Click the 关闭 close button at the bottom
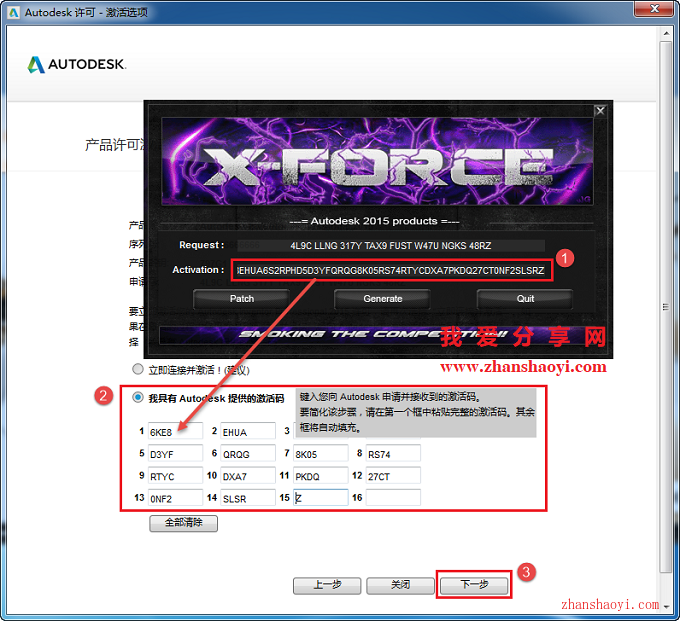Viewport: 680px width, 621px height. 400,585
